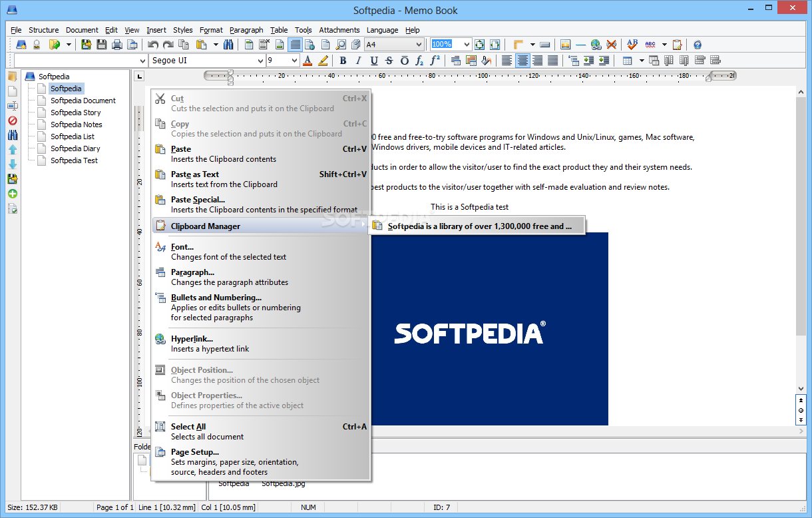The width and height of the screenshot is (812, 518).
Task: Open the Attachments menu
Action: 339,30
